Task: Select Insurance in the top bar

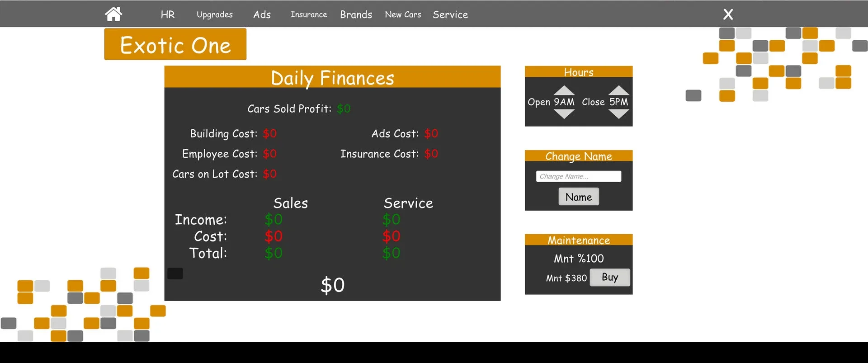Action: [309, 14]
